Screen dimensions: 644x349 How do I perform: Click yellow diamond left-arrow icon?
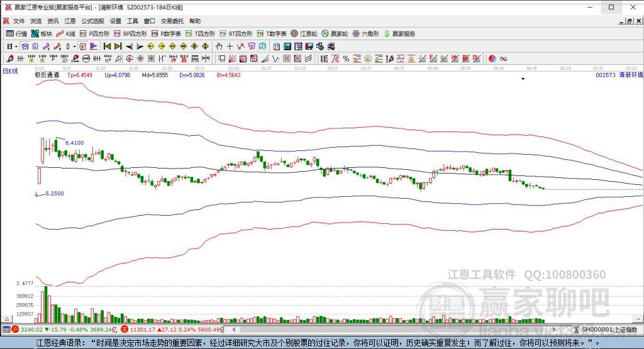[x=151, y=47]
